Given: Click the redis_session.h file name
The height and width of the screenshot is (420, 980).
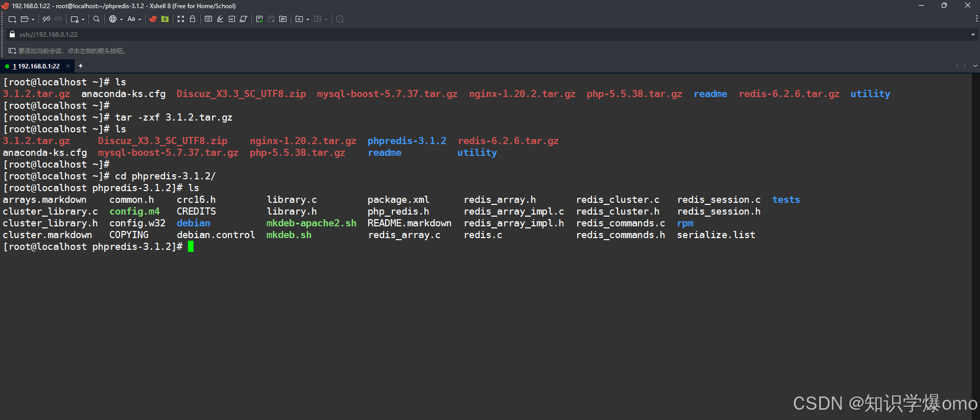Looking at the screenshot, I should click(x=719, y=211).
